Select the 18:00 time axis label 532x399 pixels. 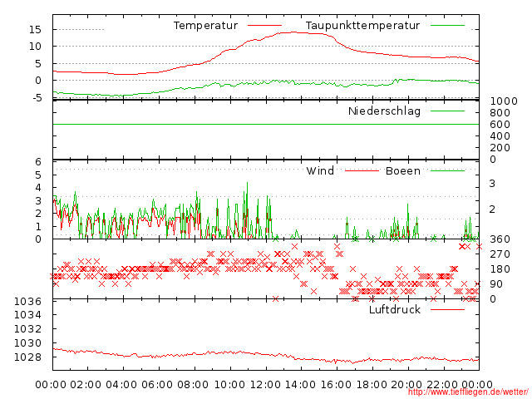(372, 384)
